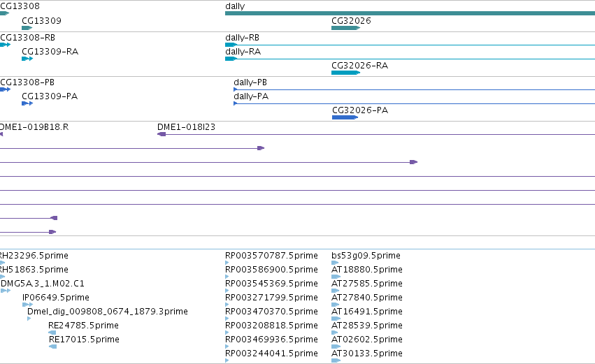Open the AT30133.5prime EST label
This screenshot has height=364, width=595.
(367, 353)
